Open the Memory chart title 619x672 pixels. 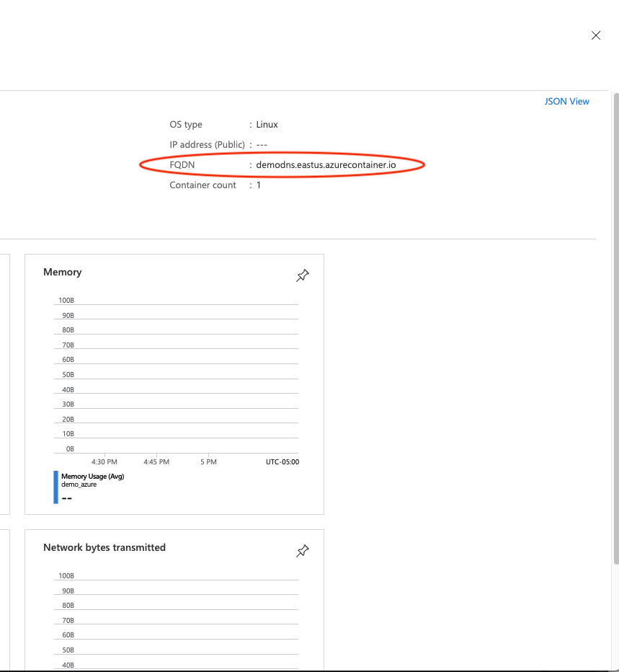[x=63, y=272]
